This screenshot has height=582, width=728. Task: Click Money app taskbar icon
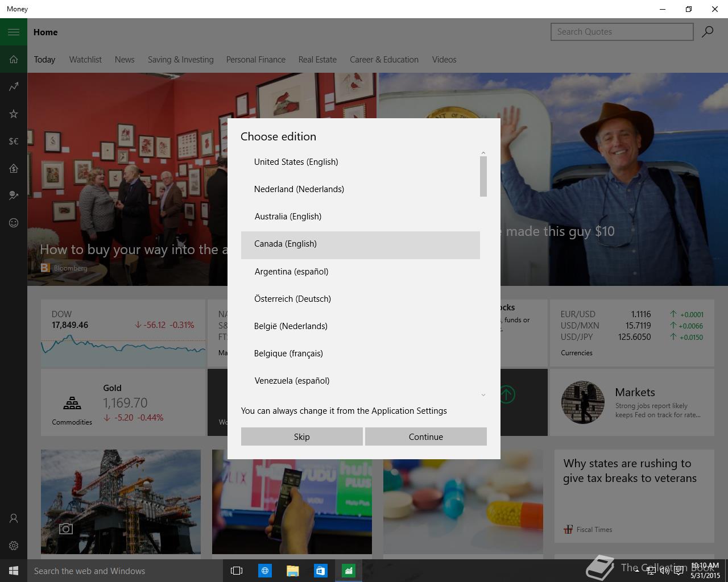pos(348,571)
